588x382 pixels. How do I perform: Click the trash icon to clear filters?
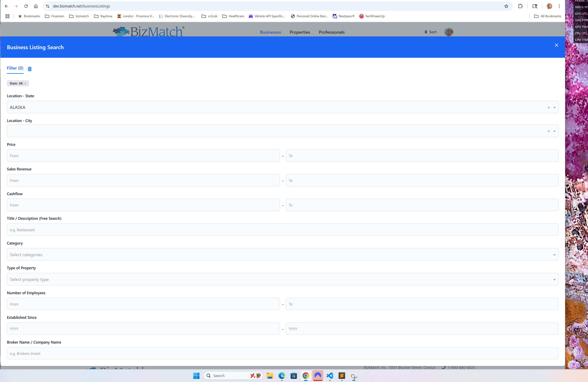click(30, 69)
